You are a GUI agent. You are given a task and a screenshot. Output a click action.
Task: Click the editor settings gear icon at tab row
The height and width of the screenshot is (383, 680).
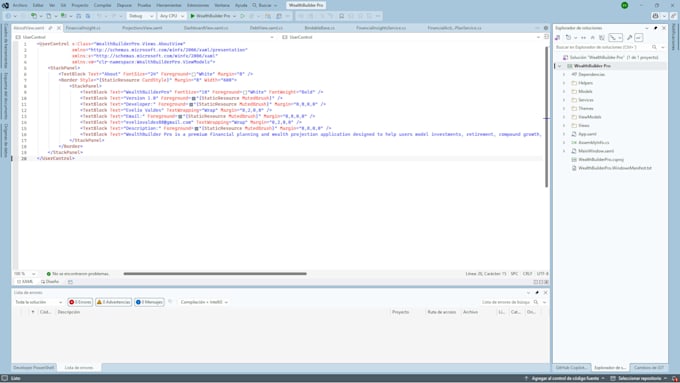click(546, 28)
